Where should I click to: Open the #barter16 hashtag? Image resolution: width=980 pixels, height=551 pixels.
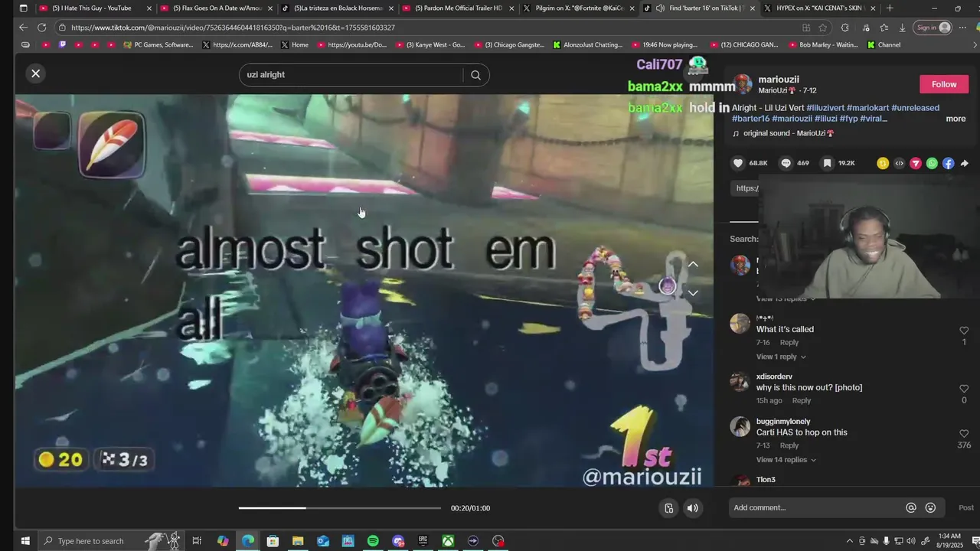point(750,119)
